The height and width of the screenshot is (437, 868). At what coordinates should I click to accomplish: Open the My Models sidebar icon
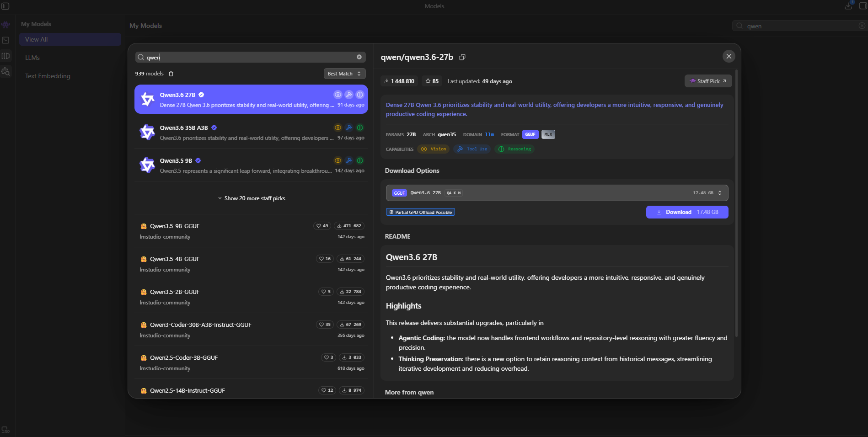5,56
